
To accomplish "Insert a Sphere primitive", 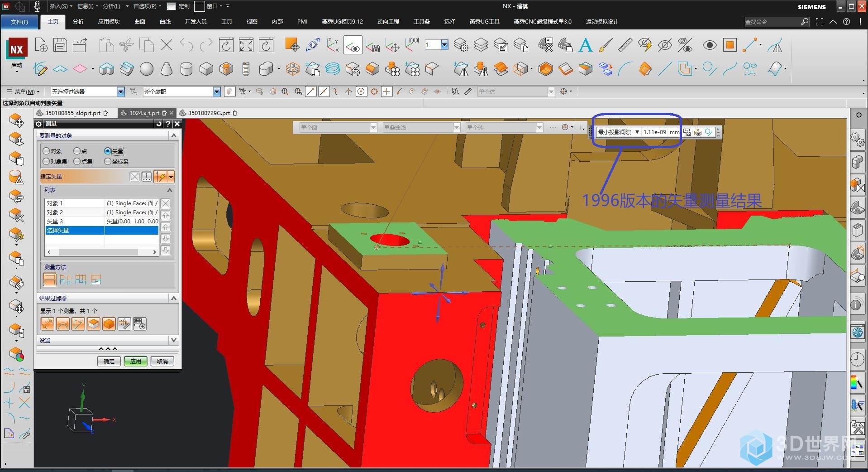I will pyautogui.click(x=147, y=69).
